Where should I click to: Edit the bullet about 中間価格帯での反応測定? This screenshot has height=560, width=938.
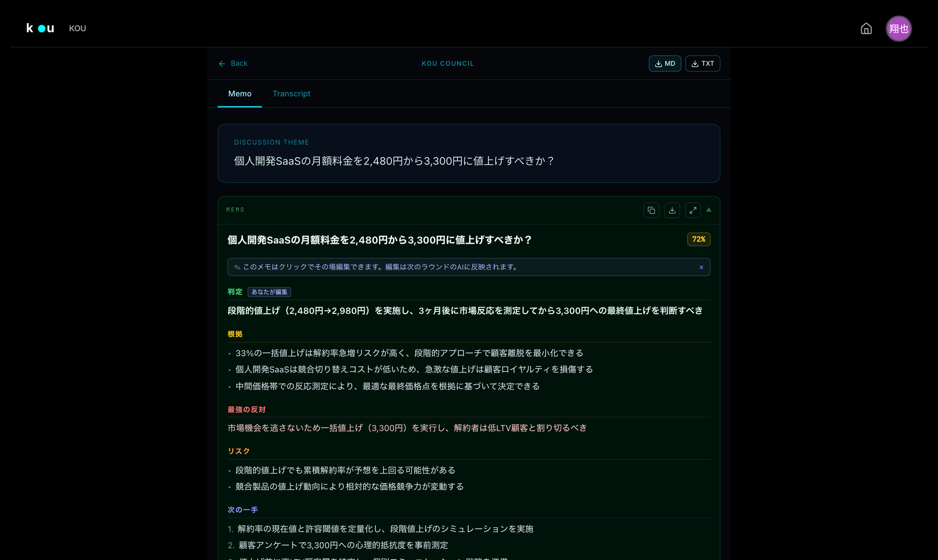[x=387, y=386]
